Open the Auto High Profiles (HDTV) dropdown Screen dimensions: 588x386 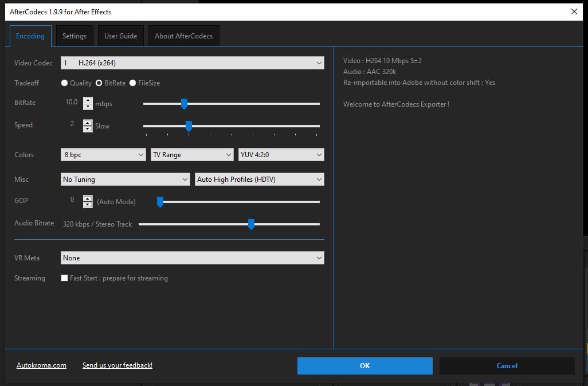(x=260, y=180)
